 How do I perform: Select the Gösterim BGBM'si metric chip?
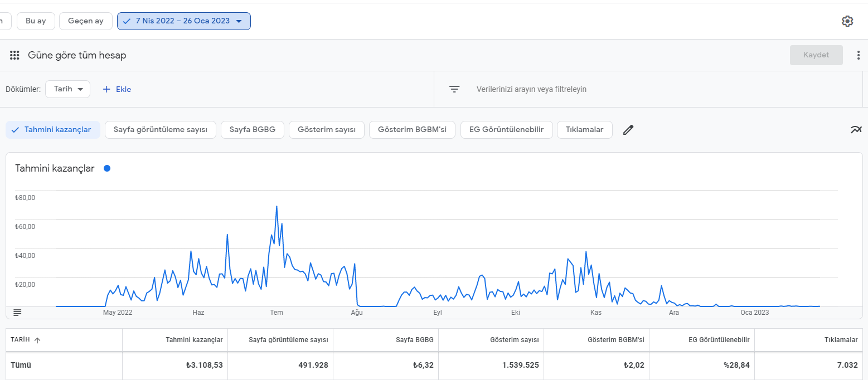412,130
